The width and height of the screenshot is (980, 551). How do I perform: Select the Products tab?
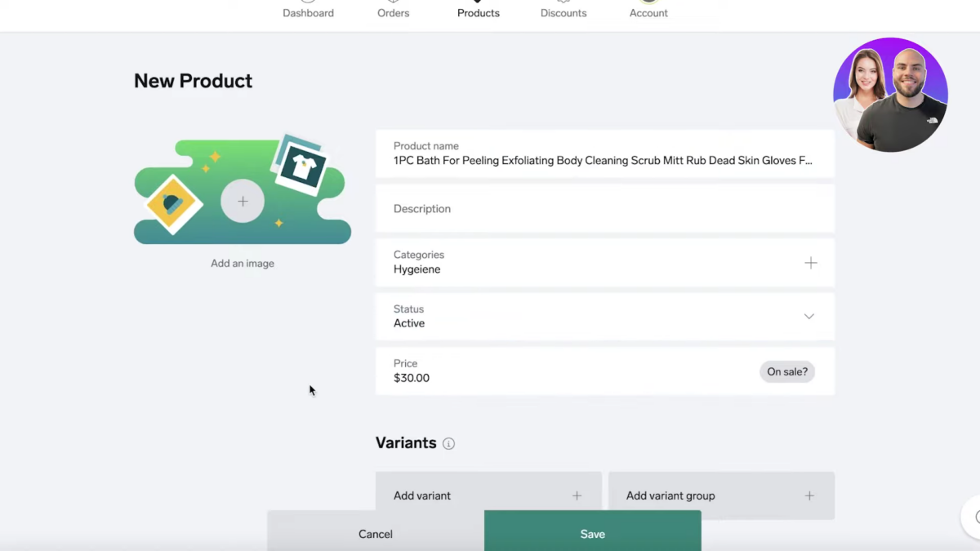[x=479, y=12]
